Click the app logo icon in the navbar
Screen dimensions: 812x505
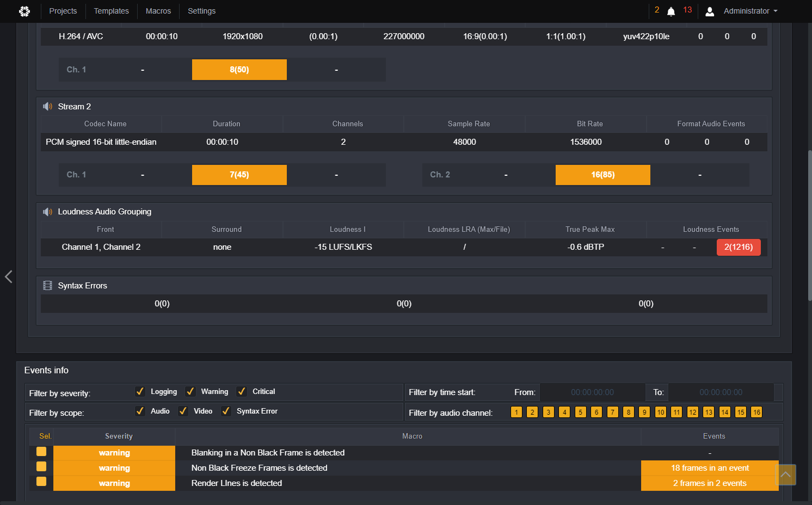tap(24, 11)
